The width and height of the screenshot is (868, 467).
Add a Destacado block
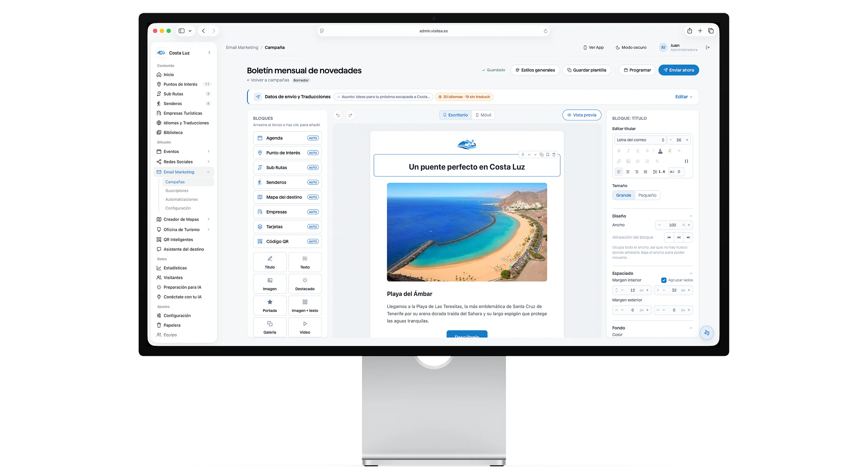(304, 284)
